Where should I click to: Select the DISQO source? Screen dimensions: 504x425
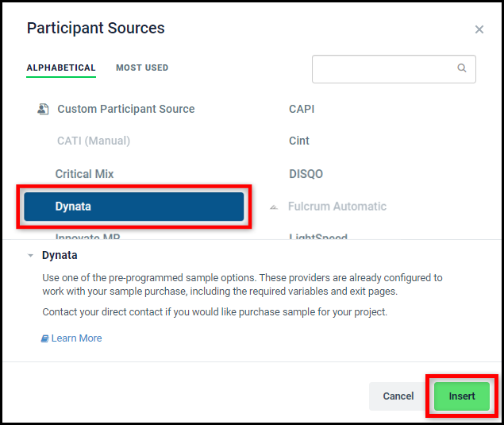[x=306, y=174]
